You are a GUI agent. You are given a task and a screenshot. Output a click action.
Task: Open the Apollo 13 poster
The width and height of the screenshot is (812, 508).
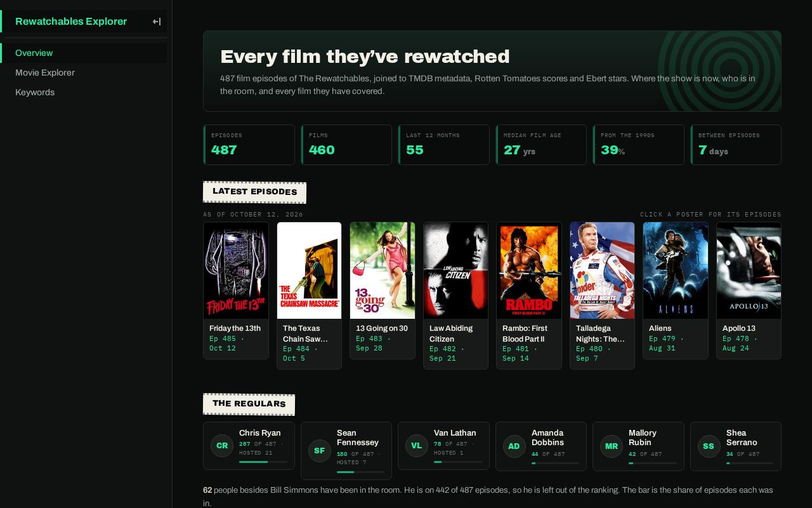coord(749,271)
